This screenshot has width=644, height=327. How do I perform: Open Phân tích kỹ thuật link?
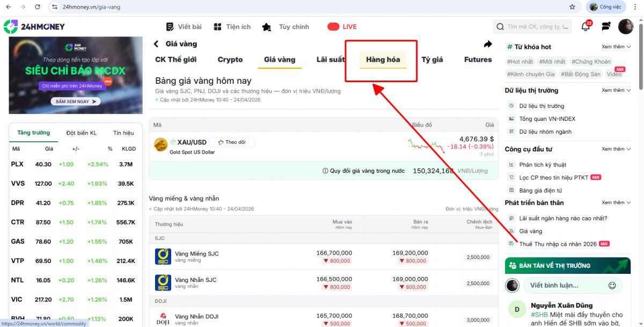click(543, 165)
